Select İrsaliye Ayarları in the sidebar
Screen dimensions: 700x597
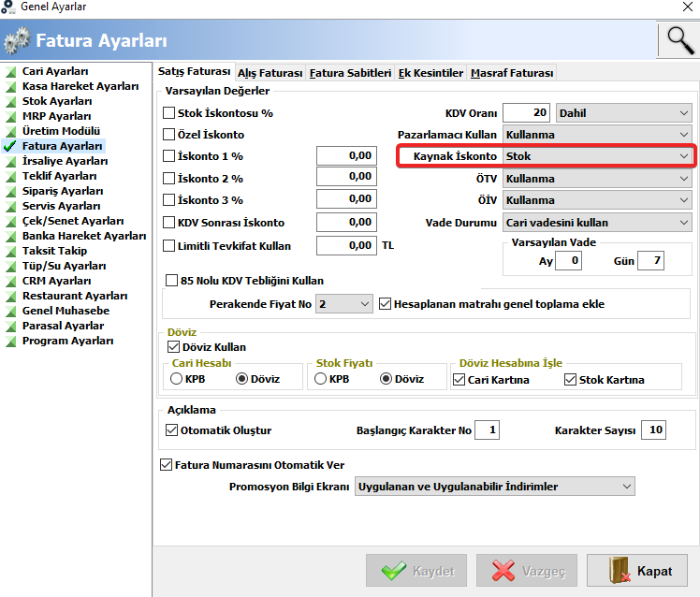point(66,161)
